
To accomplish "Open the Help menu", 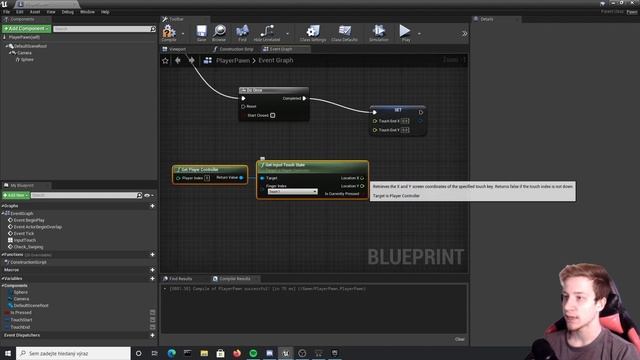I will pos(105,12).
